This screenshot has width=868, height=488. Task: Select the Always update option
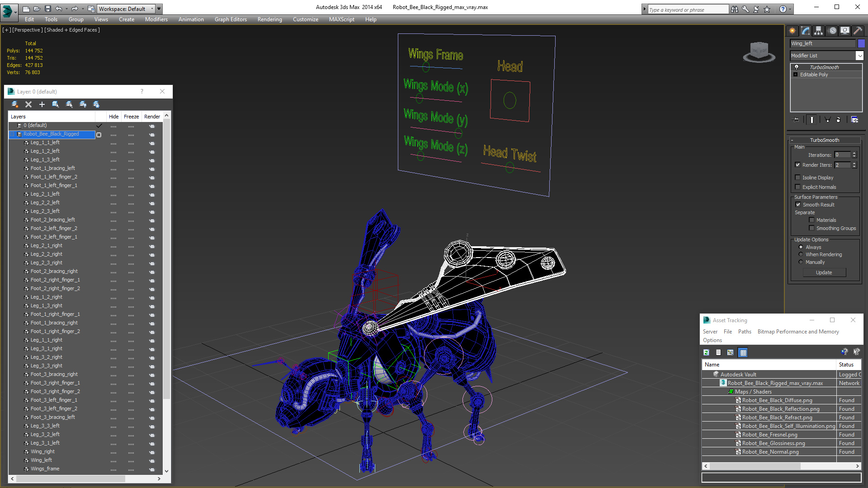[801, 247]
